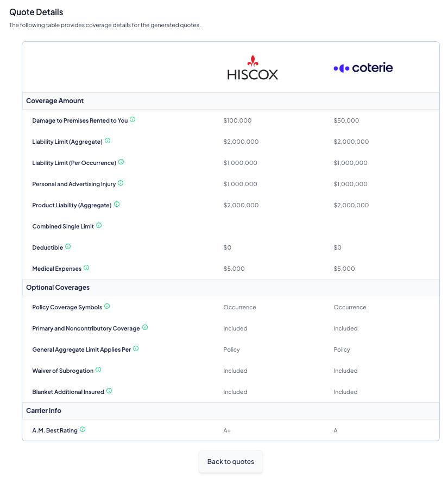The image size is (448, 477).
Task: Click the Carrier Info section header
Action: (231, 411)
